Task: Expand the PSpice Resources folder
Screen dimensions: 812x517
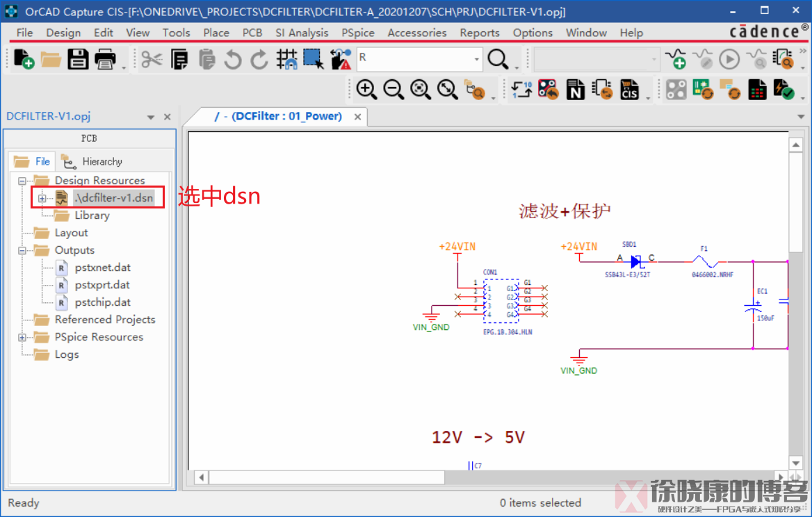Action: pos(22,337)
